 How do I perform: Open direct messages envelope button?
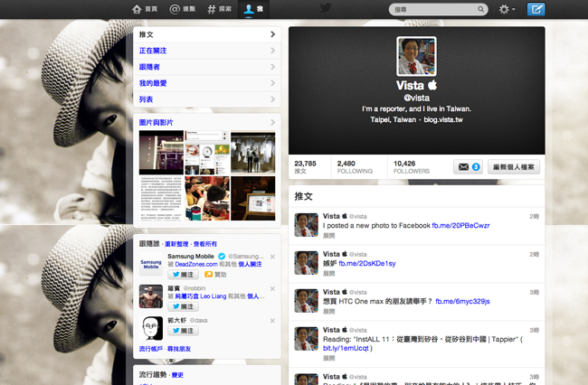(x=468, y=167)
